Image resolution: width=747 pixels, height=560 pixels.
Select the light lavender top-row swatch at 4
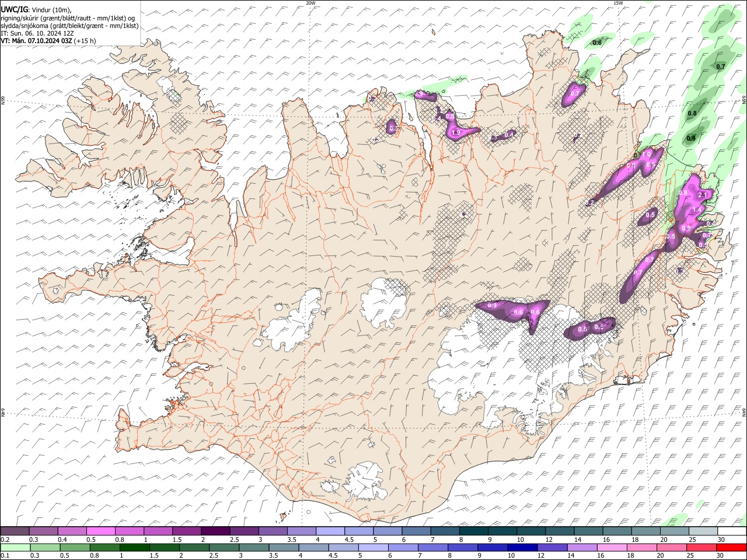[x=330, y=531]
